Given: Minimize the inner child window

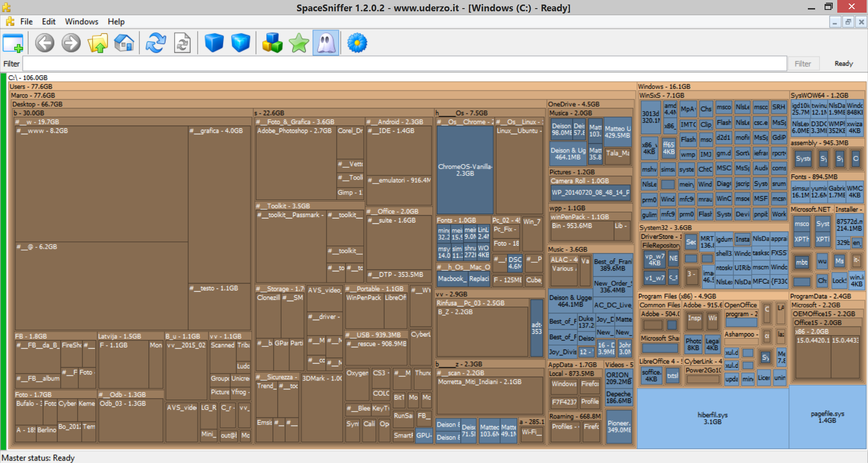Looking at the screenshot, I should click(x=835, y=22).
